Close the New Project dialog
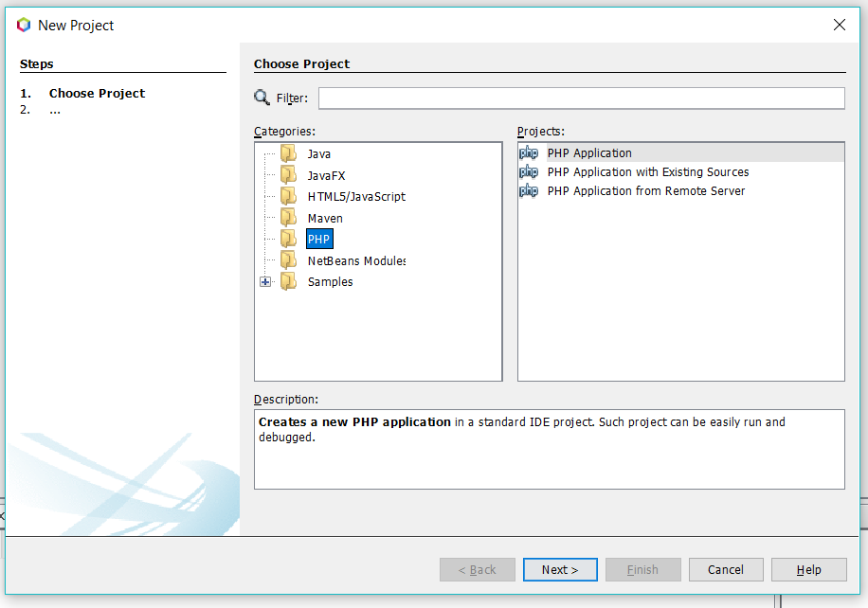 (x=840, y=25)
